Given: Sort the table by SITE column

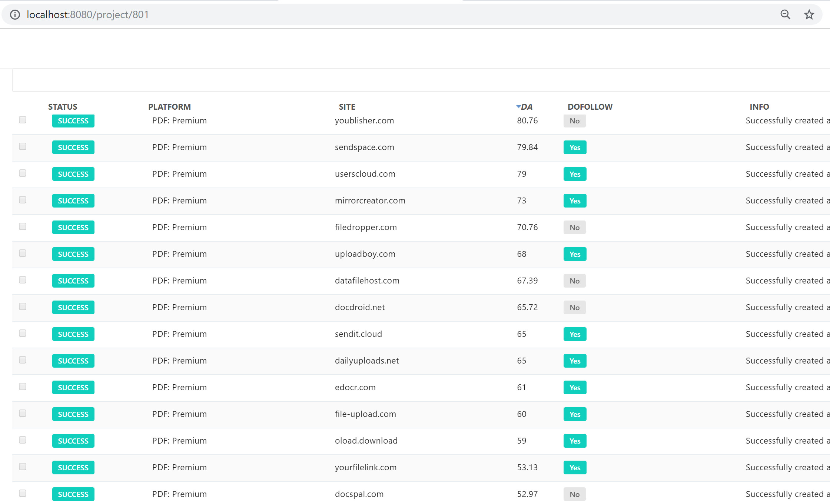Looking at the screenshot, I should pyautogui.click(x=347, y=107).
